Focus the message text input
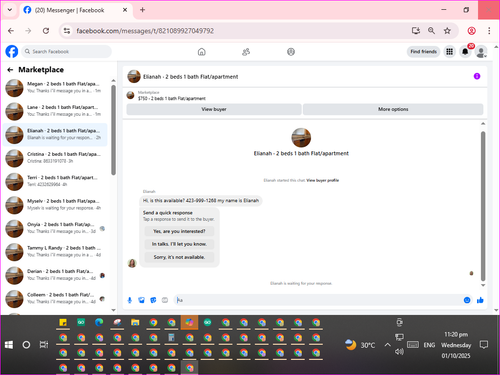 coord(318,300)
